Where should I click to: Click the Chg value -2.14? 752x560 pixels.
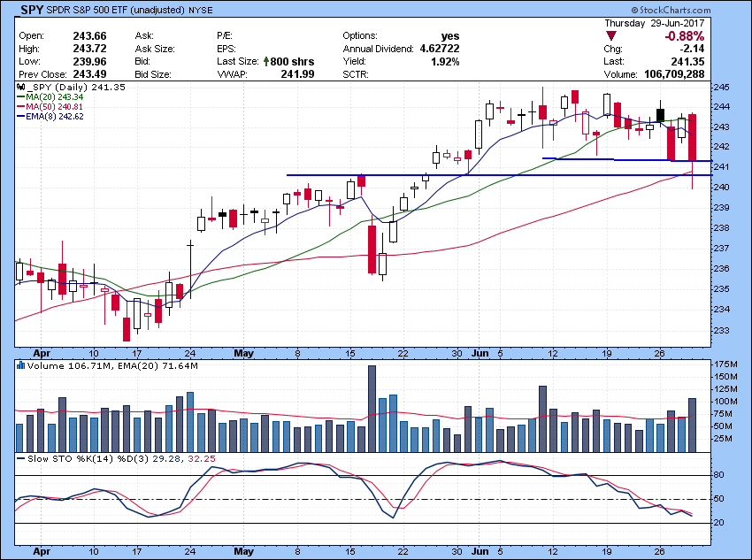point(692,49)
